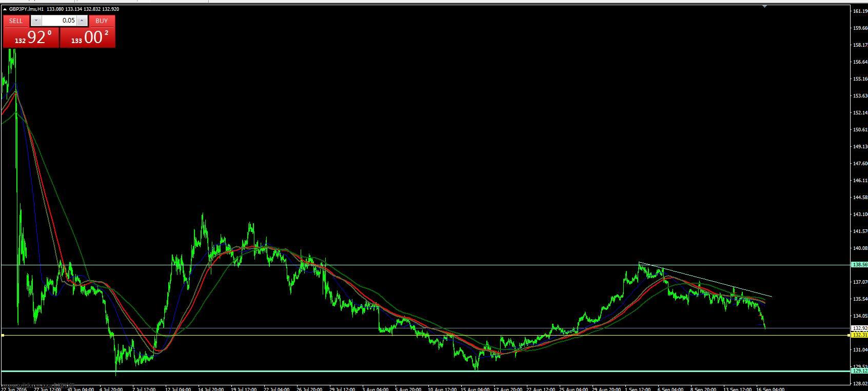The image size is (868, 391).
Task: Click the white descending trendline
Action: point(705,280)
